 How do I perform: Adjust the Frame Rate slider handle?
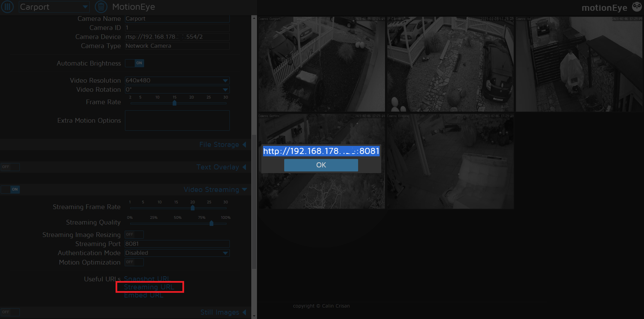click(x=174, y=103)
